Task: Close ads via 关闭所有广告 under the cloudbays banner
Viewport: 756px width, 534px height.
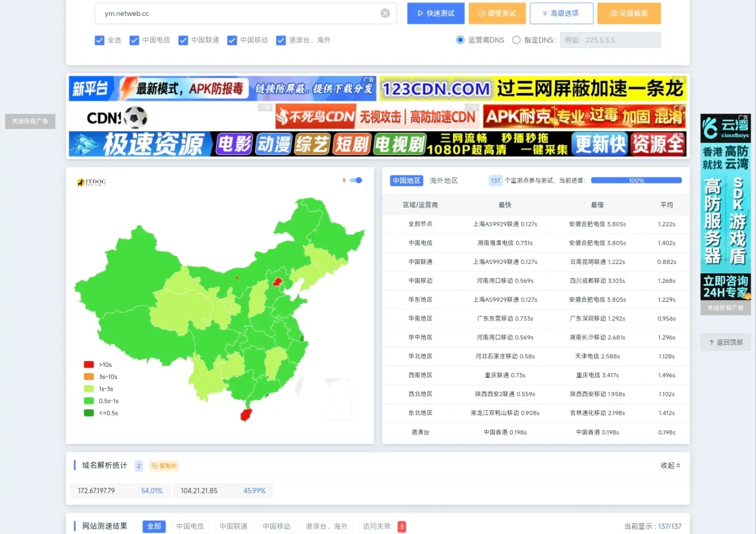Action: tap(726, 308)
